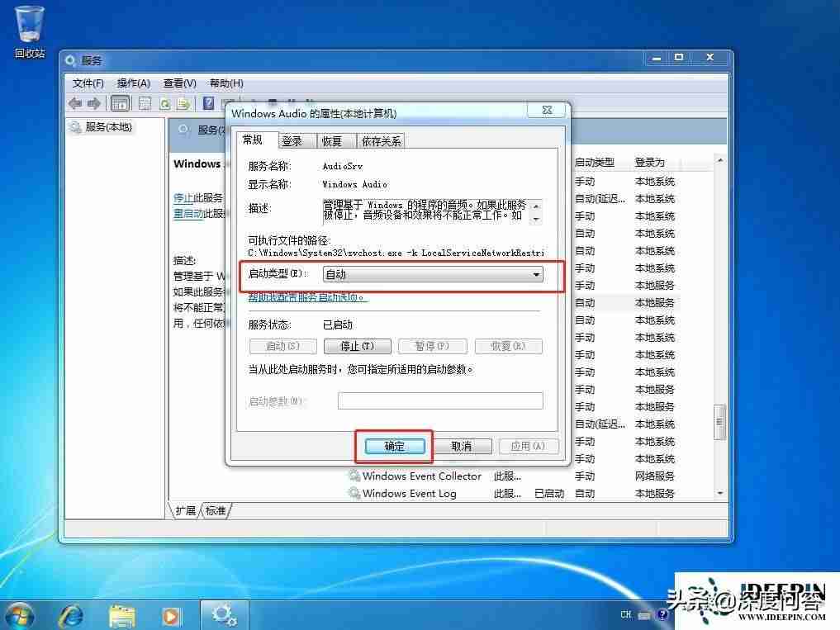
Task: Launch Internet Explorer from taskbar
Action: click(71, 616)
